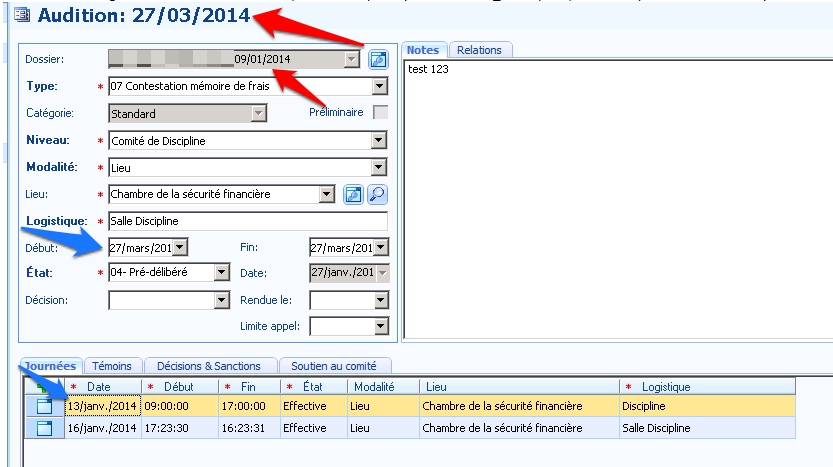The height and width of the screenshot is (467, 833).
Task: Switch to the Témoins tab
Action: pyautogui.click(x=113, y=366)
